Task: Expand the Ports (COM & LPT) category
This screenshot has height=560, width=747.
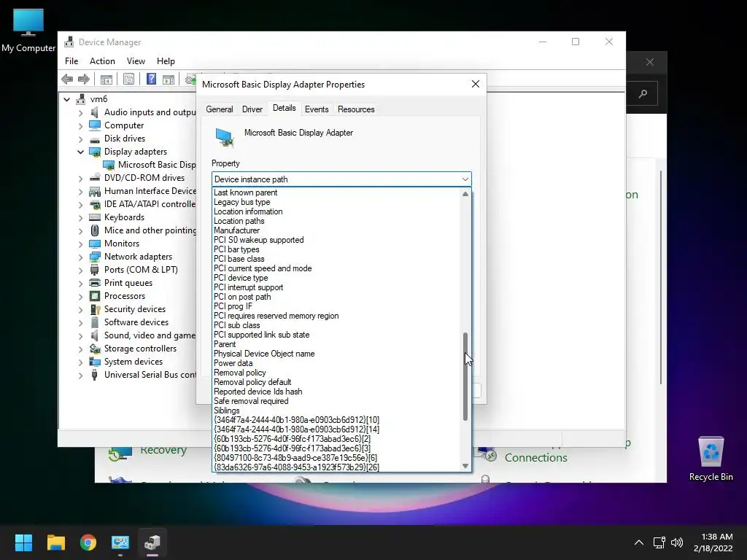Action: [80, 270]
